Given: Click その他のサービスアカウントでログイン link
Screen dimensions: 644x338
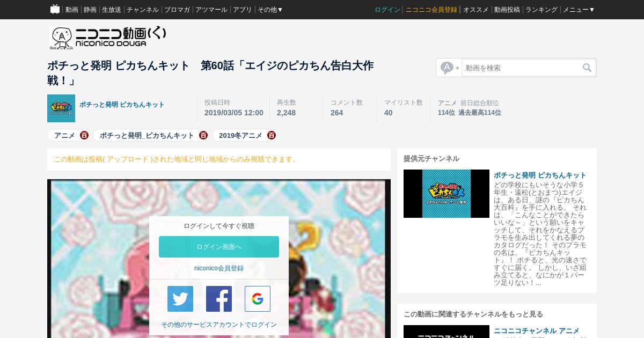Looking at the screenshot, I should point(219,325).
